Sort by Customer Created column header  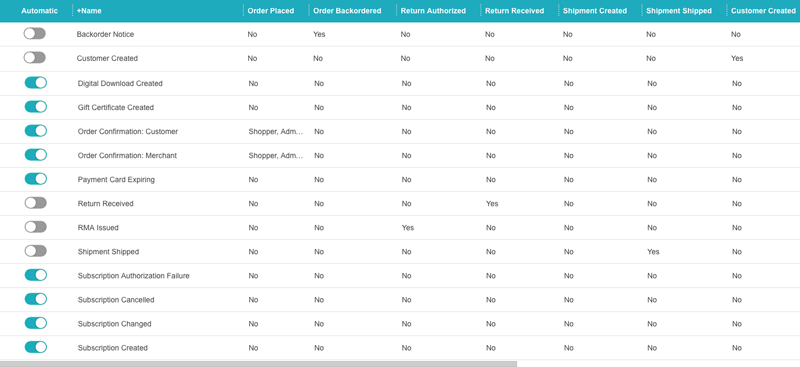tap(763, 11)
